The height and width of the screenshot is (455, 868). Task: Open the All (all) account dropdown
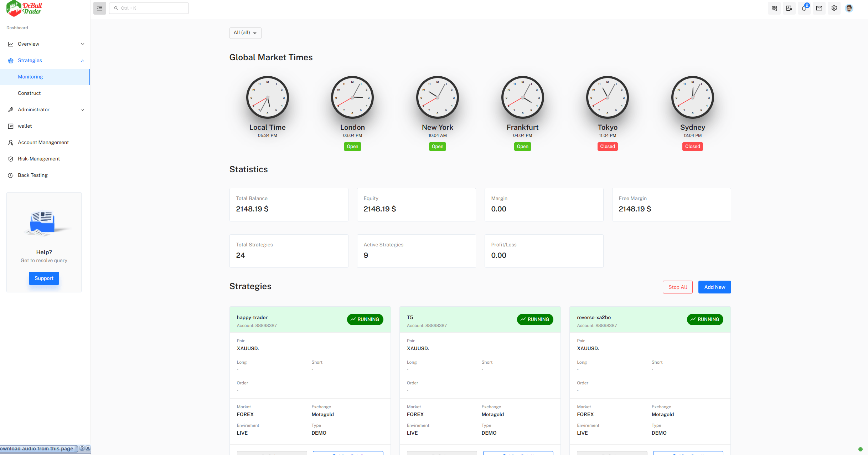[245, 33]
